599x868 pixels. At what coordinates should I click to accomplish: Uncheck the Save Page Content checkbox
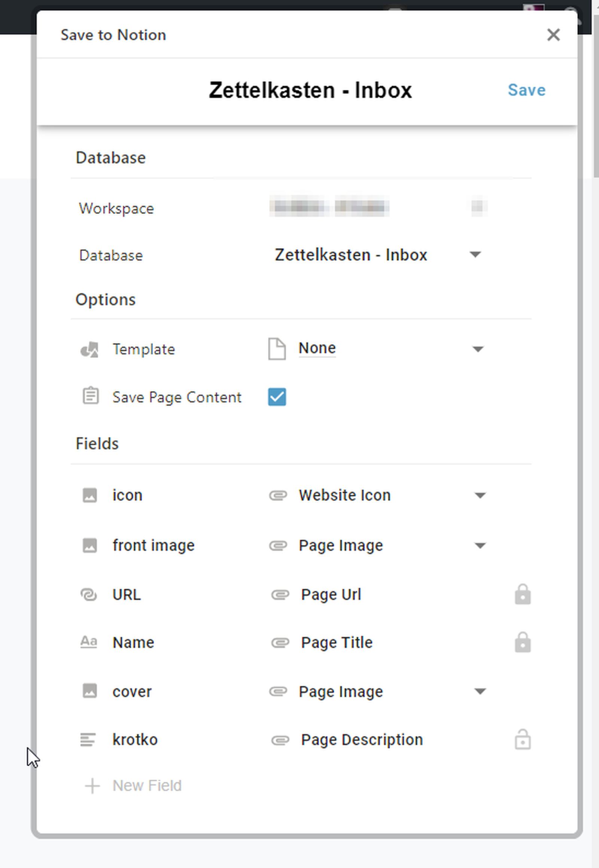[x=277, y=397]
